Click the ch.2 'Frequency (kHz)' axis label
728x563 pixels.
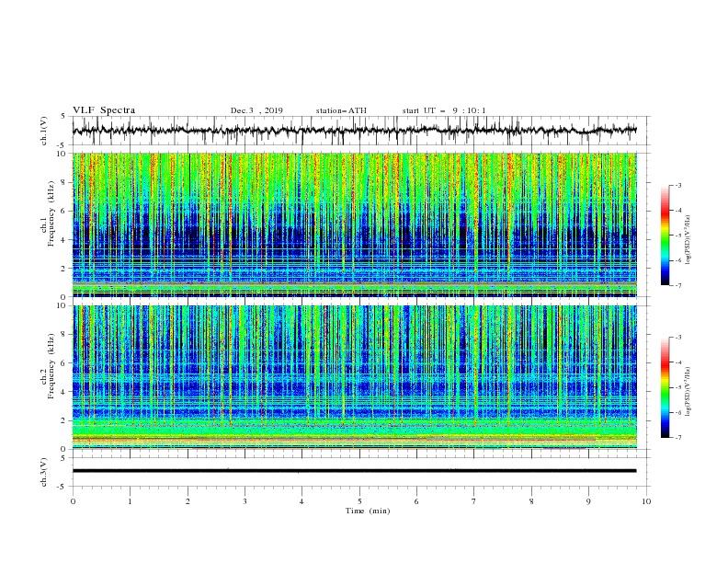click(51, 366)
